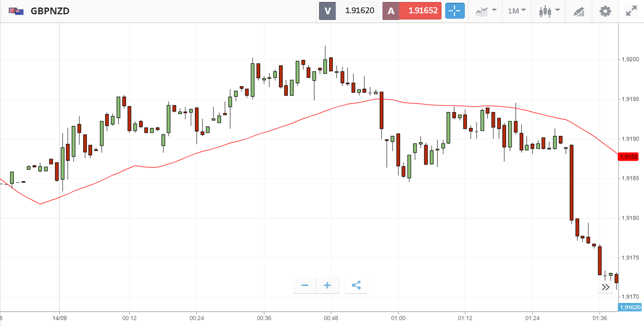Image resolution: width=644 pixels, height=326 pixels.
Task: Click the GBPNZD symbol name
Action: (x=50, y=11)
